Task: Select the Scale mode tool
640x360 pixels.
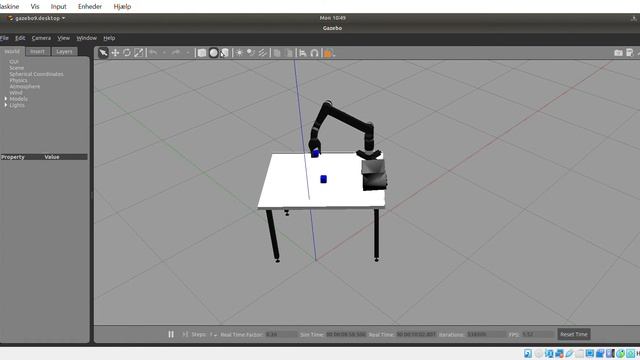Action: 139,53
